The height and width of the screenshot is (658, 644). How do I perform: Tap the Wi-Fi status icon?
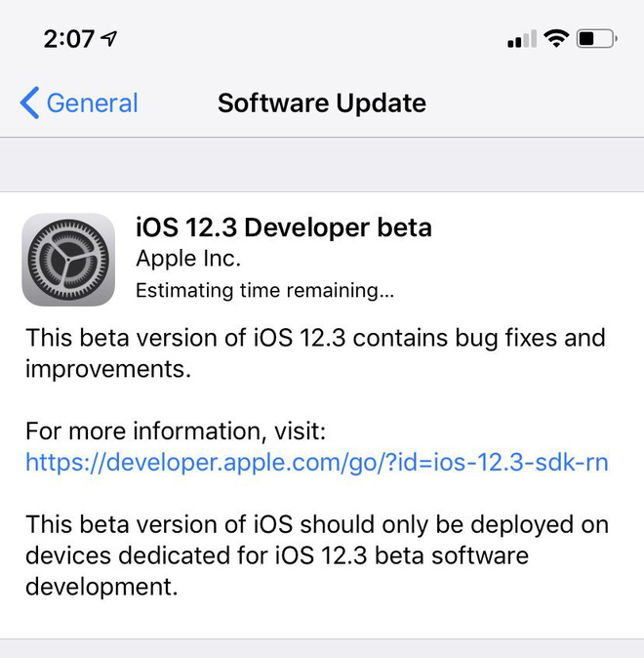[x=556, y=39]
